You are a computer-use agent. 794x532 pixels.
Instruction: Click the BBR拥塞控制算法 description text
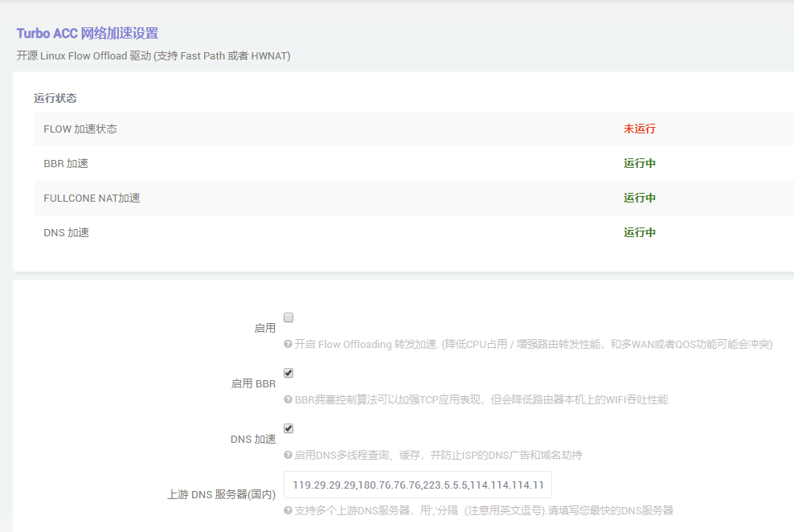481,400
